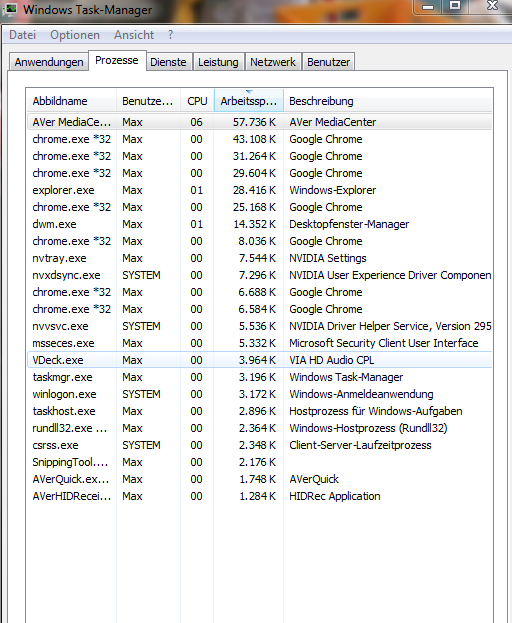Select the Prozesse tab
512x623 pixels.
117,60
